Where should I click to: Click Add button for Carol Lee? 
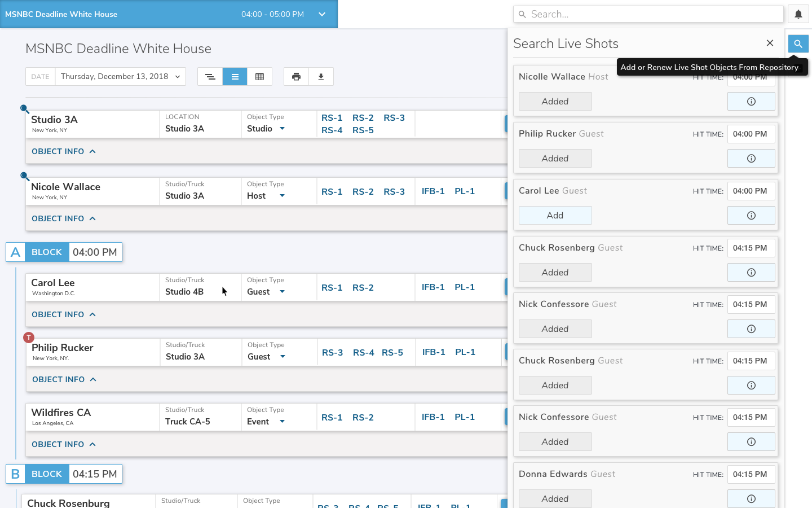[x=555, y=215]
